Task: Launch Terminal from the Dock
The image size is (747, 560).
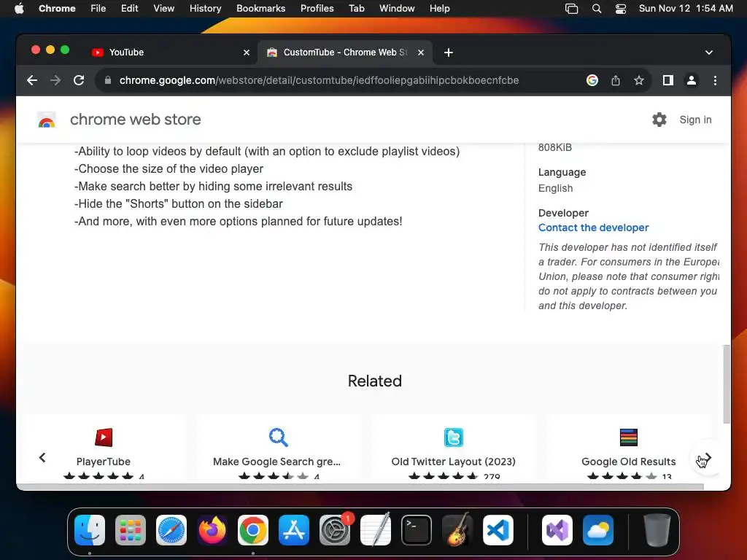Action: [x=417, y=530]
